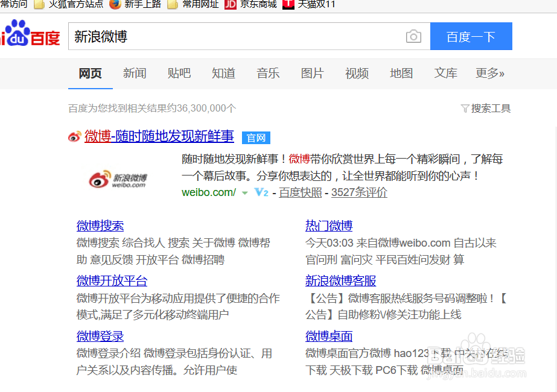Open the 视频 search tab
The height and width of the screenshot is (392, 557).
(357, 73)
